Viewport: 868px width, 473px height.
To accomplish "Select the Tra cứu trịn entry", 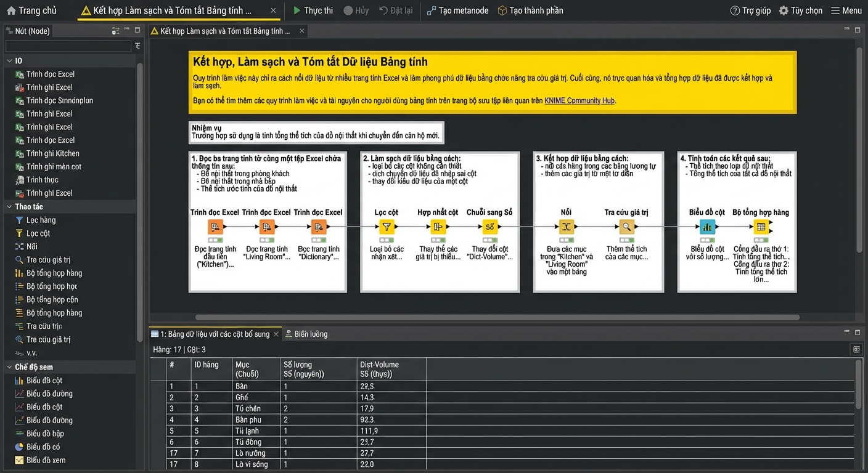I will (38, 326).
